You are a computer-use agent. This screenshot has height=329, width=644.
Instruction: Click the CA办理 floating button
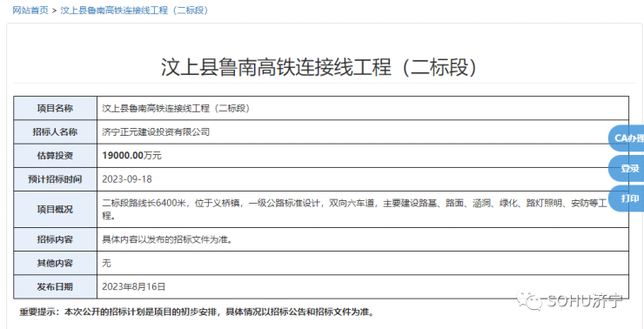tap(627, 138)
